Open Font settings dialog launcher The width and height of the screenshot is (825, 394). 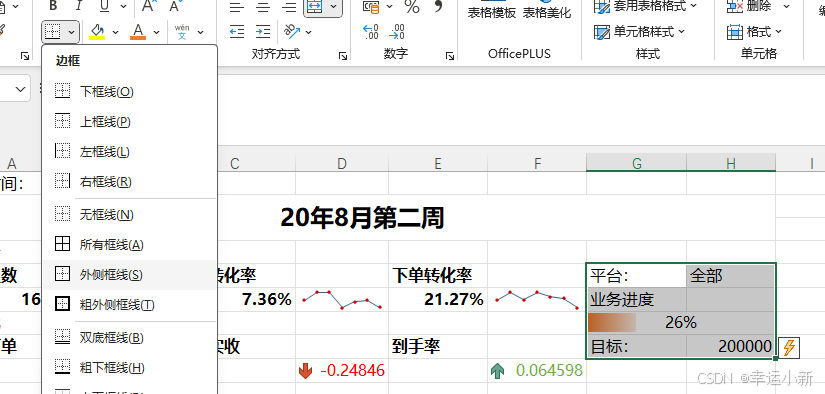click(25, 55)
